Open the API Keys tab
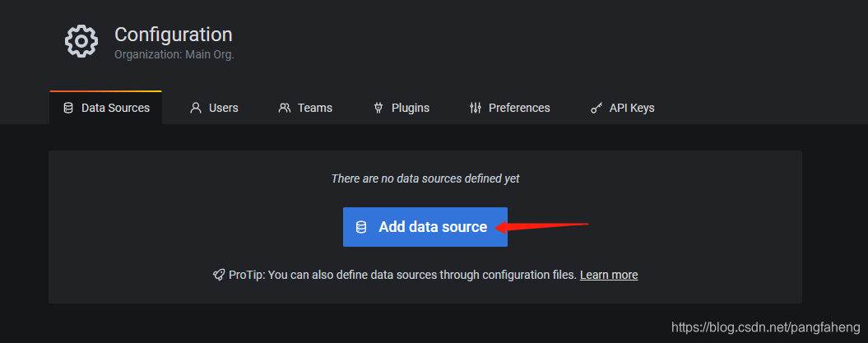 (x=622, y=108)
